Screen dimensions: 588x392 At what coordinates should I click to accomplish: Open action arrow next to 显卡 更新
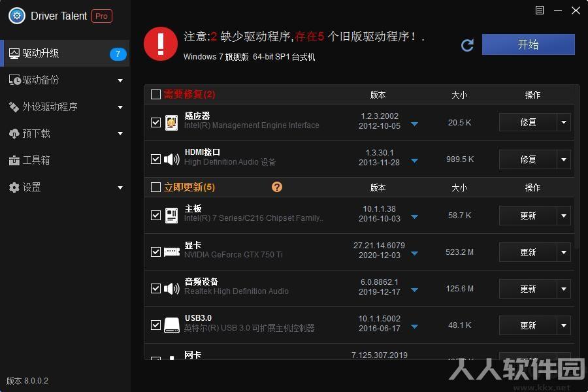pyautogui.click(x=564, y=252)
